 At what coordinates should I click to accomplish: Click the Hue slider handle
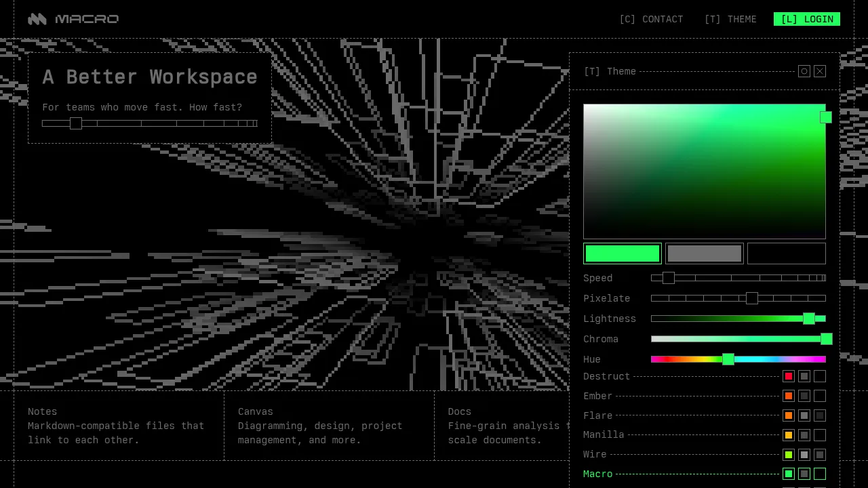click(x=728, y=359)
